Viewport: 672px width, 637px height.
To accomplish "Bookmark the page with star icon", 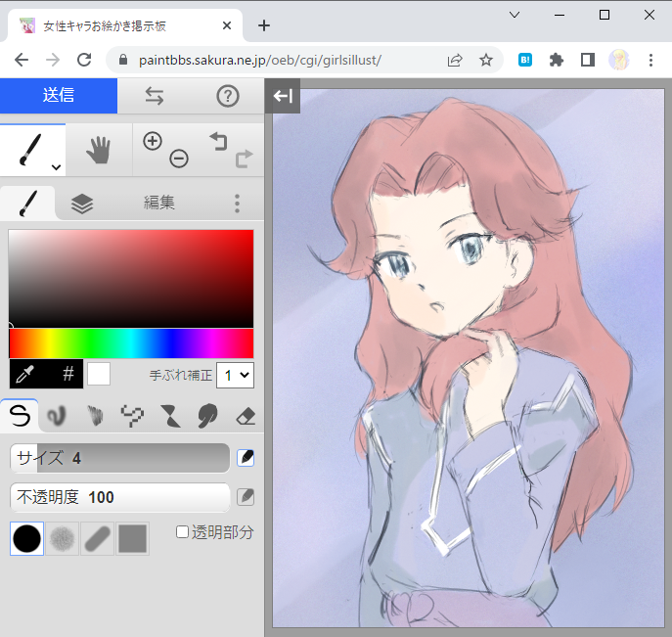I will [x=486, y=60].
